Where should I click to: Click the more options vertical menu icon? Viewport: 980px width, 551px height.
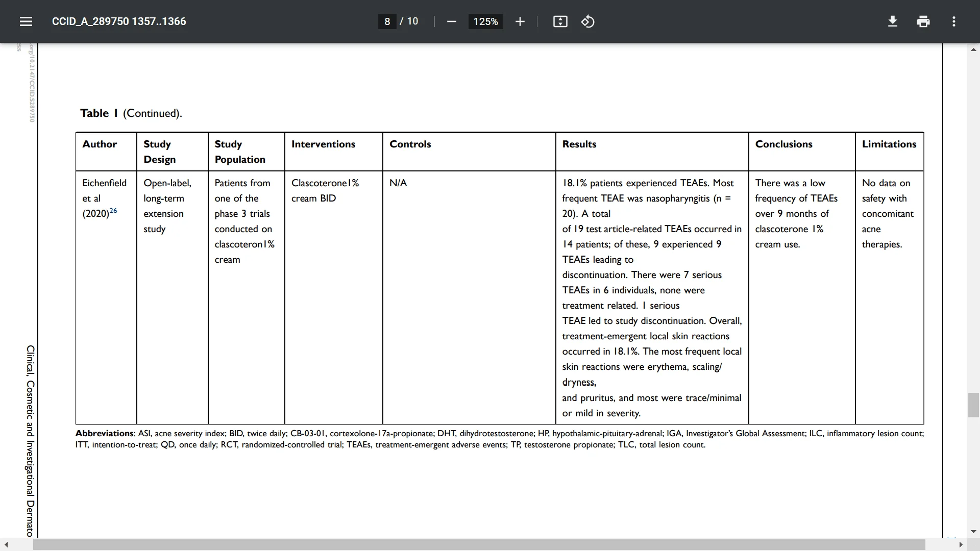(x=954, y=21)
